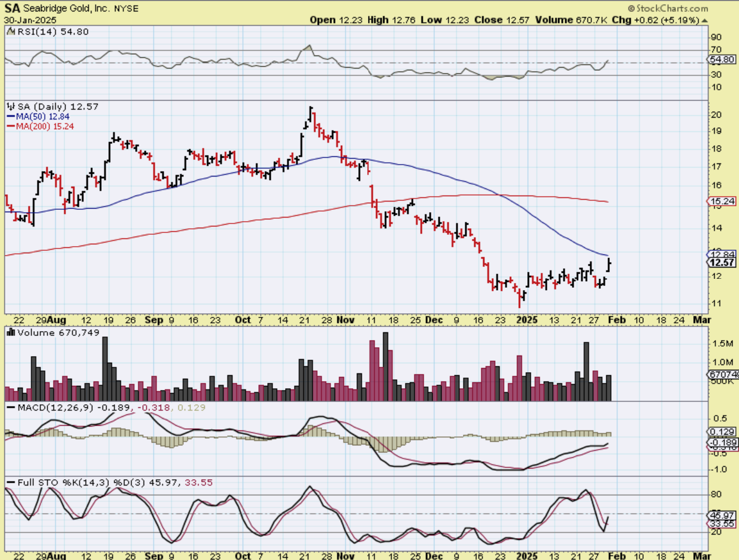The image size is (739, 560).
Task: Click the red -0.318 MACD signal value
Action: (154, 407)
